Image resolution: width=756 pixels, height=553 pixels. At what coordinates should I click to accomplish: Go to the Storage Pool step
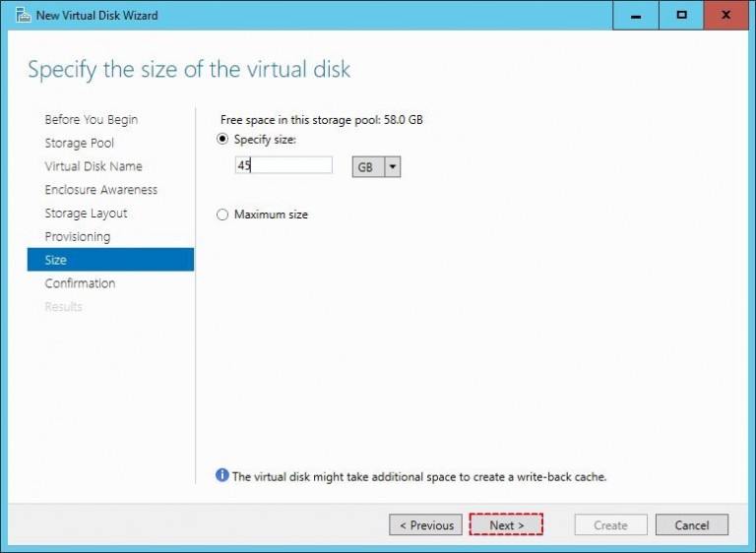point(80,144)
